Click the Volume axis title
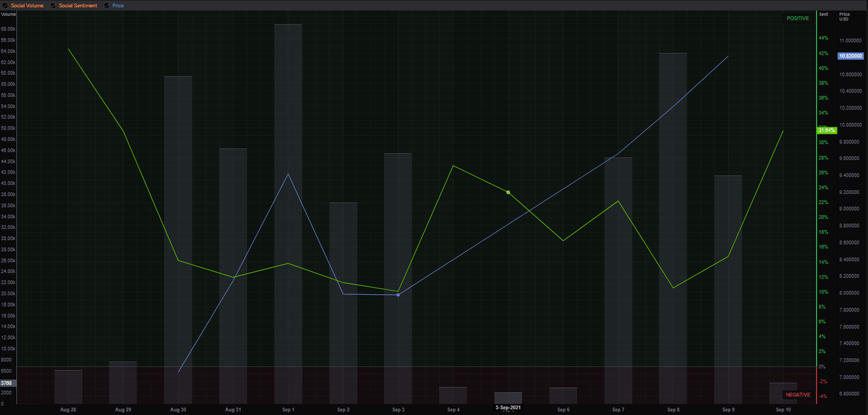This screenshot has height=415, width=868. pyautogui.click(x=8, y=14)
